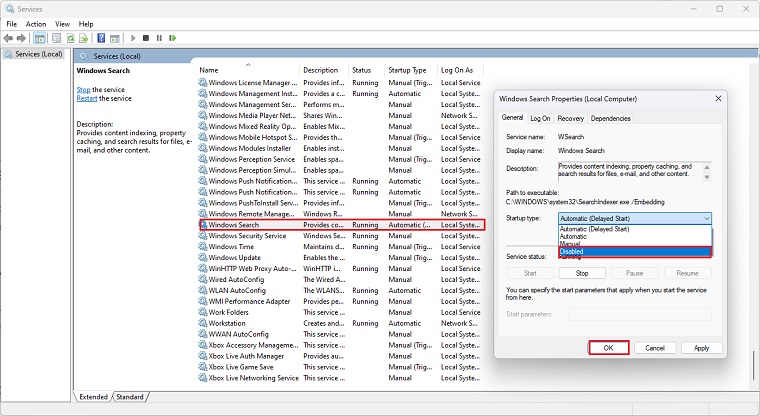
Task: Click the Refresh toolbar icon
Action: click(x=71, y=38)
